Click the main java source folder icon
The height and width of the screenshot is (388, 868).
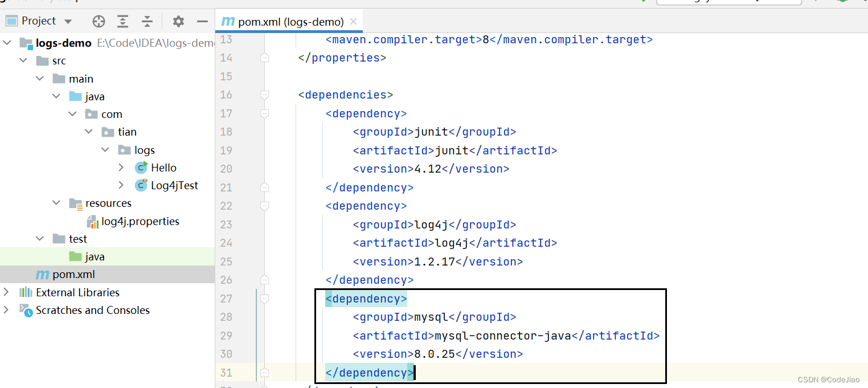coord(75,96)
